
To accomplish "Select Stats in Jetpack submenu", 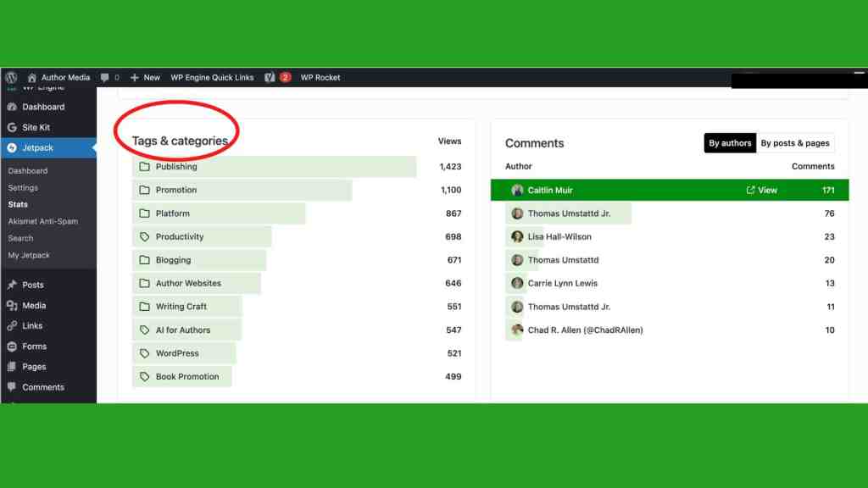I will 18,204.
